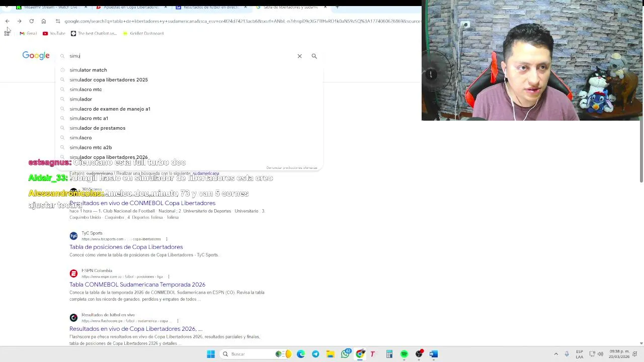Choose suggestion simulacro mtc a2b
The height and width of the screenshot is (362, 644).
189,147
